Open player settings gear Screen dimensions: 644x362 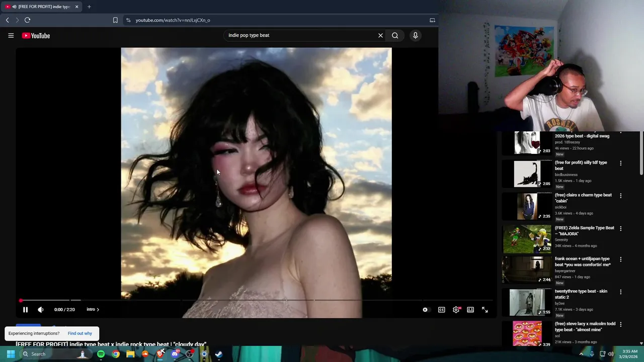click(456, 310)
